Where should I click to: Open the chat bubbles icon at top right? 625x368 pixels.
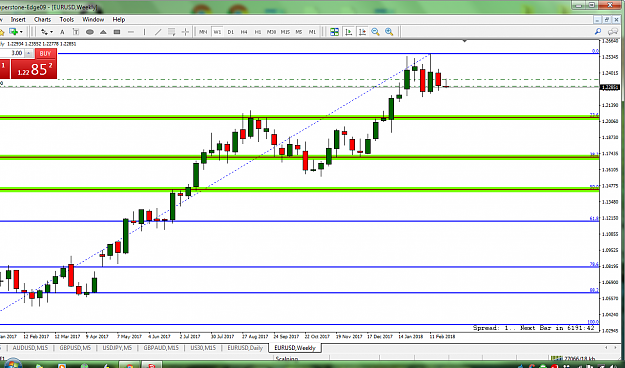[613, 31]
